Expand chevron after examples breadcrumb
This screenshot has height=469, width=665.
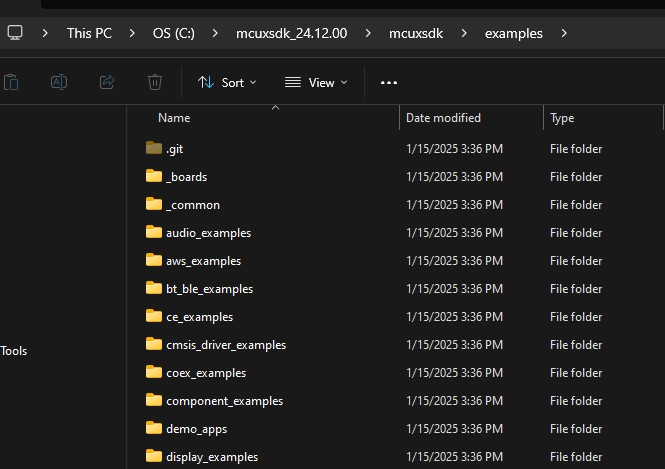pyautogui.click(x=564, y=33)
